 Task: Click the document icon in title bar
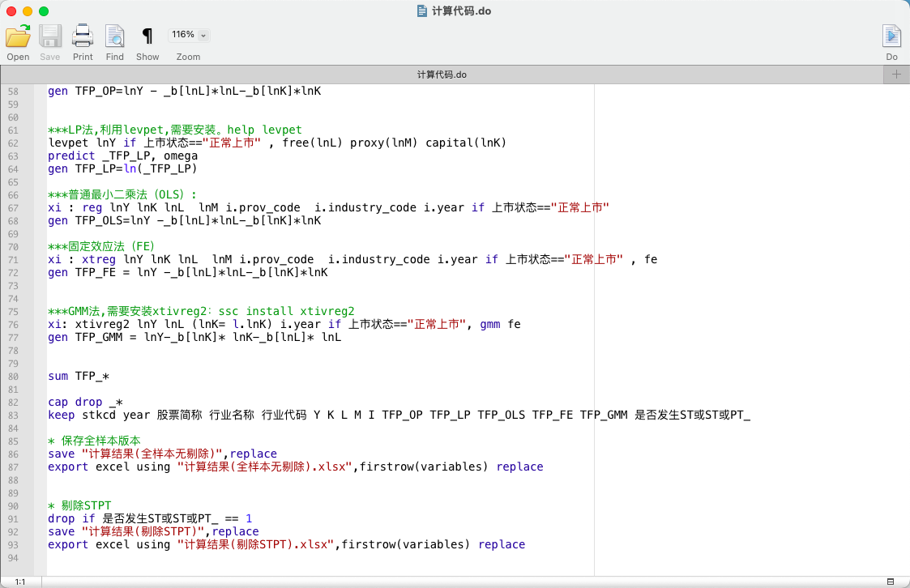pos(422,11)
